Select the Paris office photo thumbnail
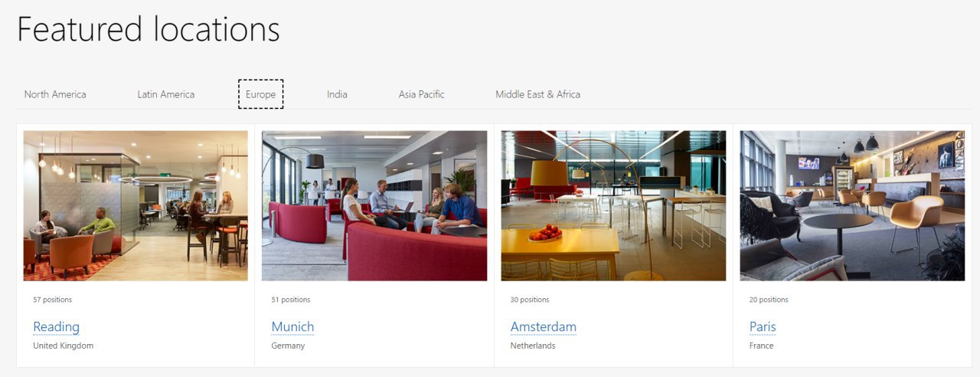The image size is (980, 377). [852, 205]
